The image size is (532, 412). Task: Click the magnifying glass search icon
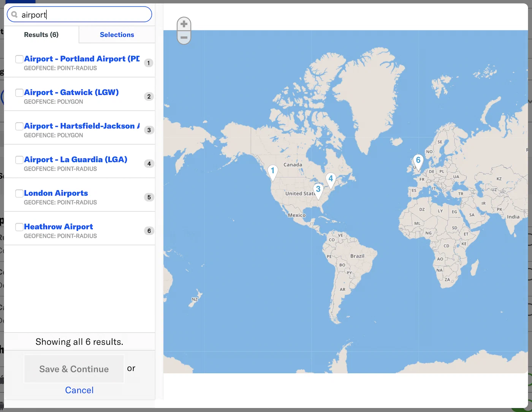click(14, 15)
